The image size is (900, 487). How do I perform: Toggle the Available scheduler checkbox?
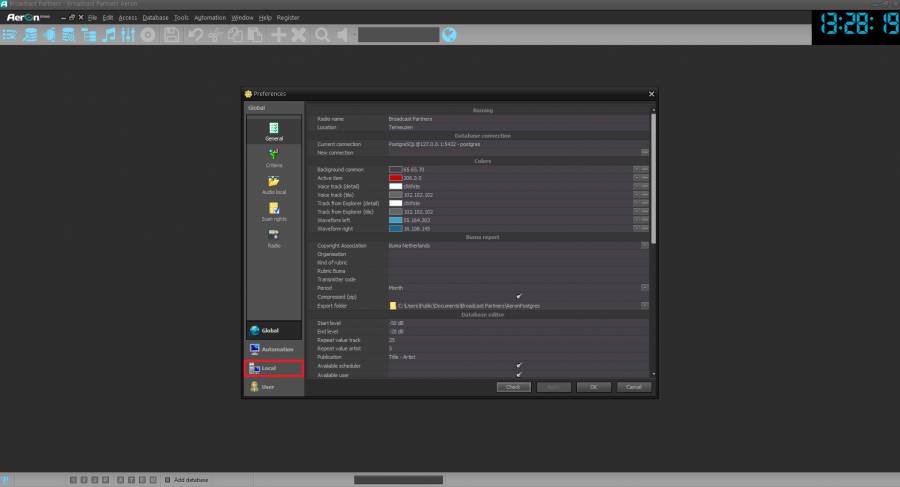click(518, 366)
